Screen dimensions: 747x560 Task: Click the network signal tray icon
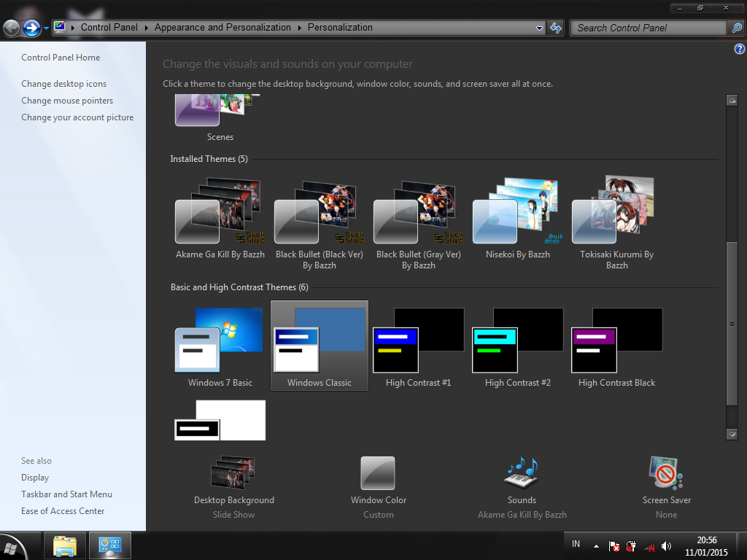[649, 547]
